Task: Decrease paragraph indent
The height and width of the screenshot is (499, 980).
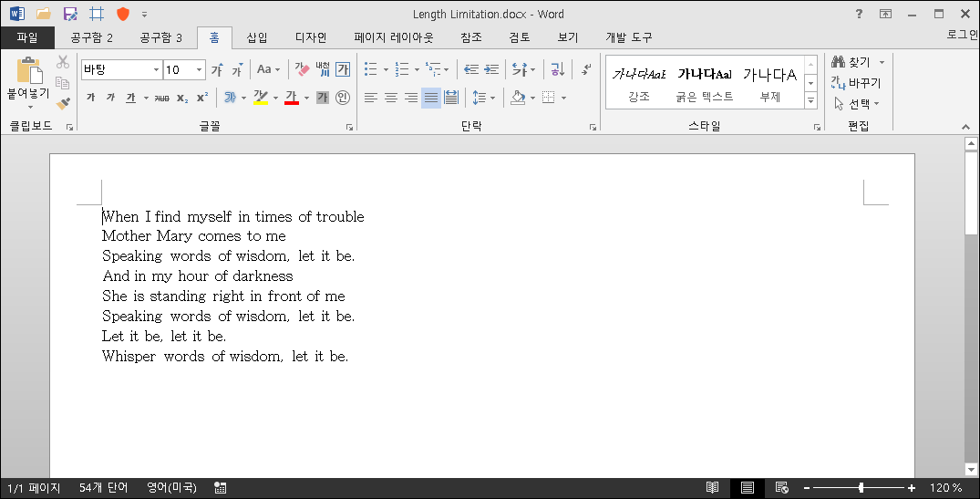Action: pyautogui.click(x=470, y=69)
